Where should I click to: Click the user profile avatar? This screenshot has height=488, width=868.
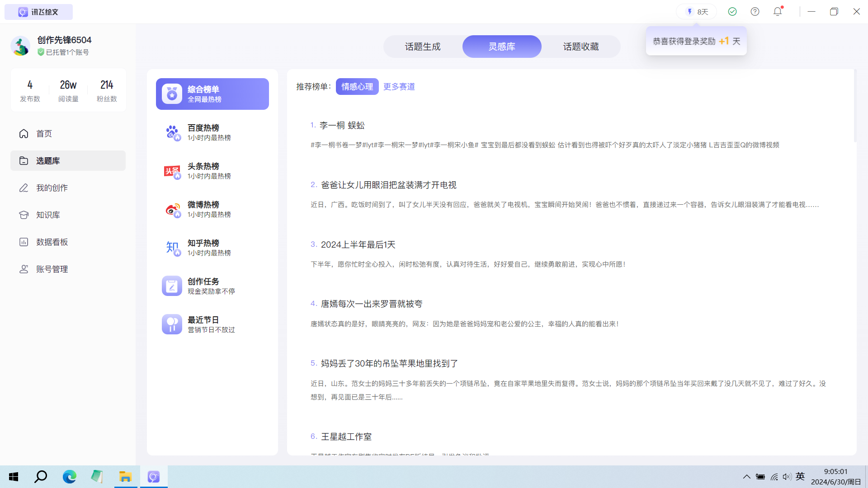click(x=21, y=46)
